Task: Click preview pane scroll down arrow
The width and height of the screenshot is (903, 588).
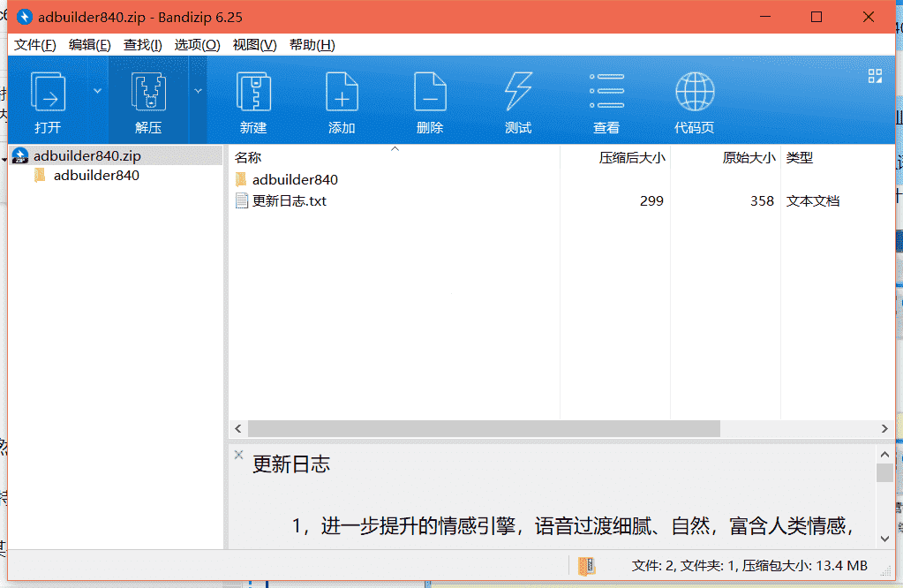Action: (x=884, y=539)
